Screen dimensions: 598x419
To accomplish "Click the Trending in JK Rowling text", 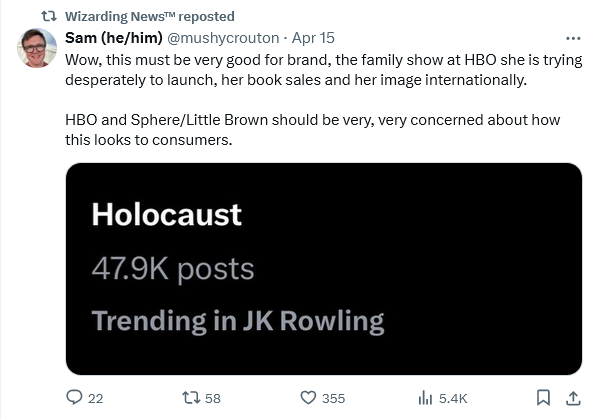I will (238, 321).
